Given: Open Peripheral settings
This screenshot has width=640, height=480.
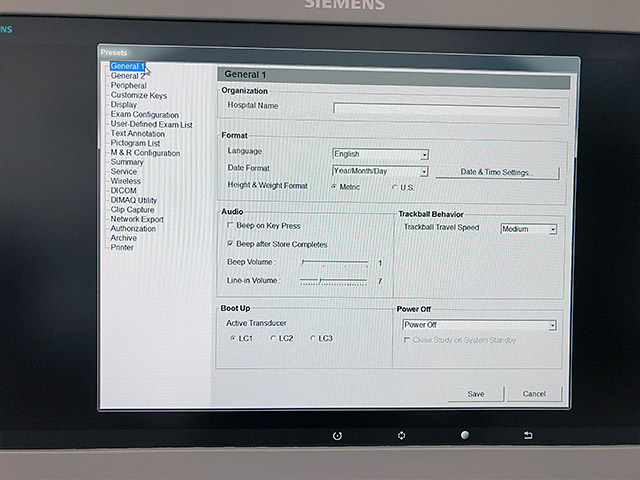Looking at the screenshot, I should click(x=129, y=85).
